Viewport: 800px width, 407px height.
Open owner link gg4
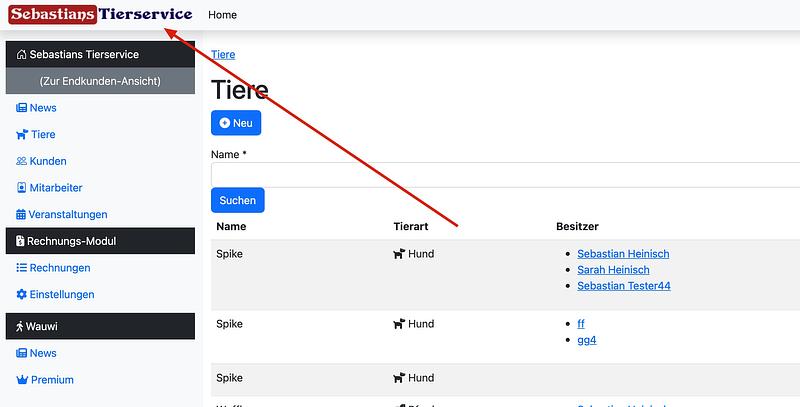[587, 340]
